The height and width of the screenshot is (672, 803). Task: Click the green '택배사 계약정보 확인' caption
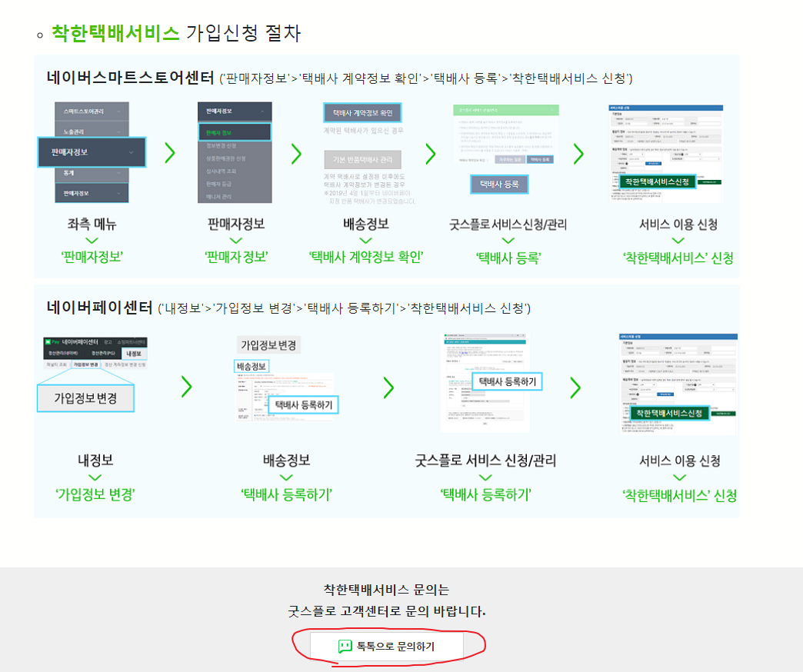365,257
